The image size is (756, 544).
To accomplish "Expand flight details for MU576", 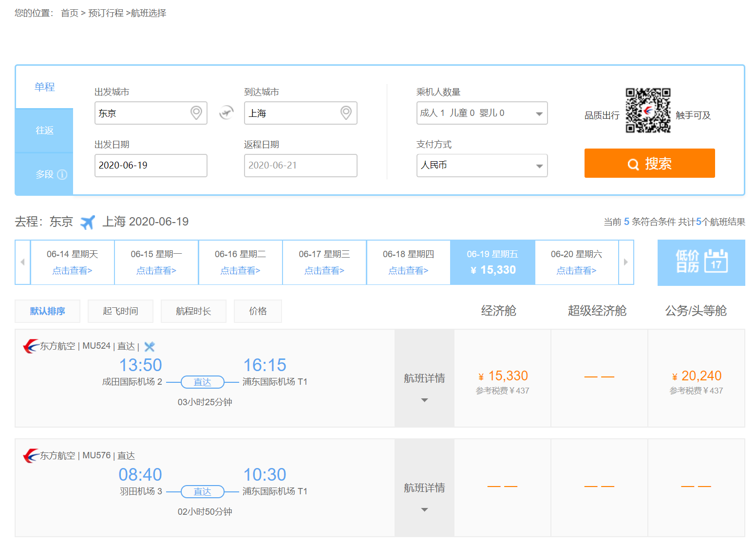I will pos(424,497).
